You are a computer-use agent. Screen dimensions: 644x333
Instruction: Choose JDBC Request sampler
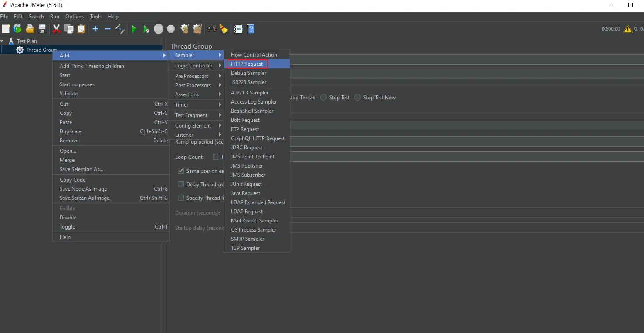pos(257,148)
